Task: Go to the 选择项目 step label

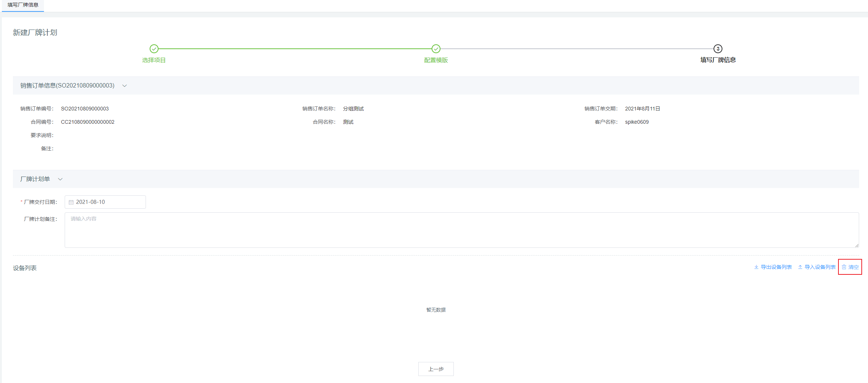Action: click(154, 60)
